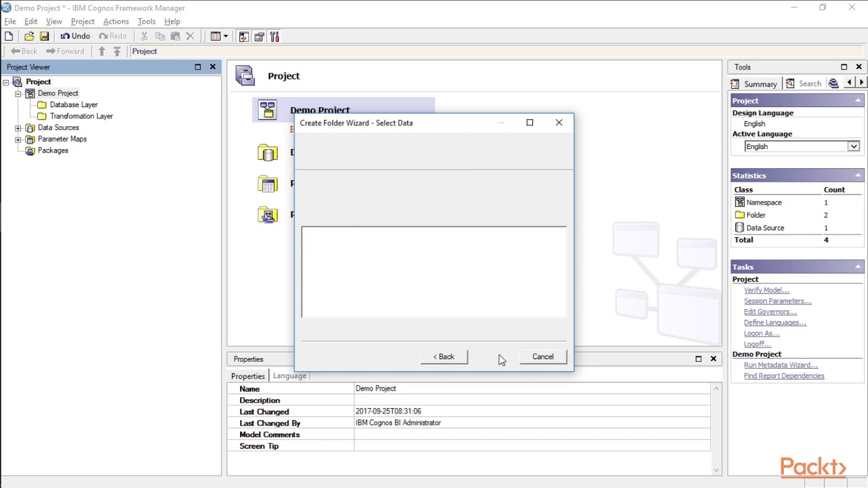Click the large Demo Project namespace icon
This screenshot has height=488, width=868.
pos(267,110)
